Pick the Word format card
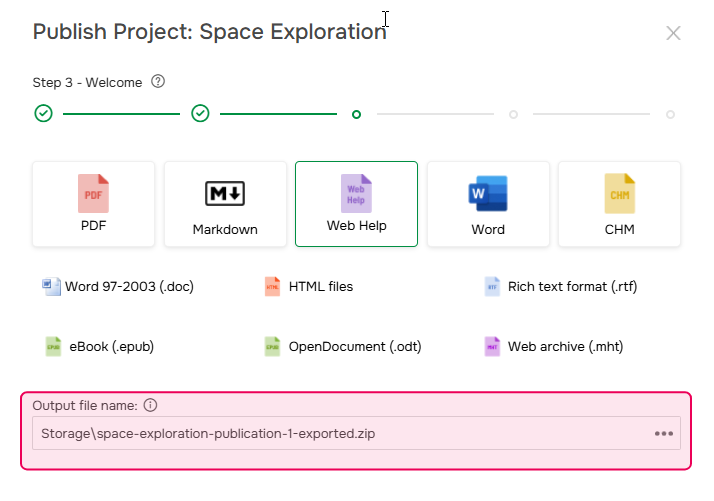Screen dimensions: 714x501 click(x=488, y=204)
